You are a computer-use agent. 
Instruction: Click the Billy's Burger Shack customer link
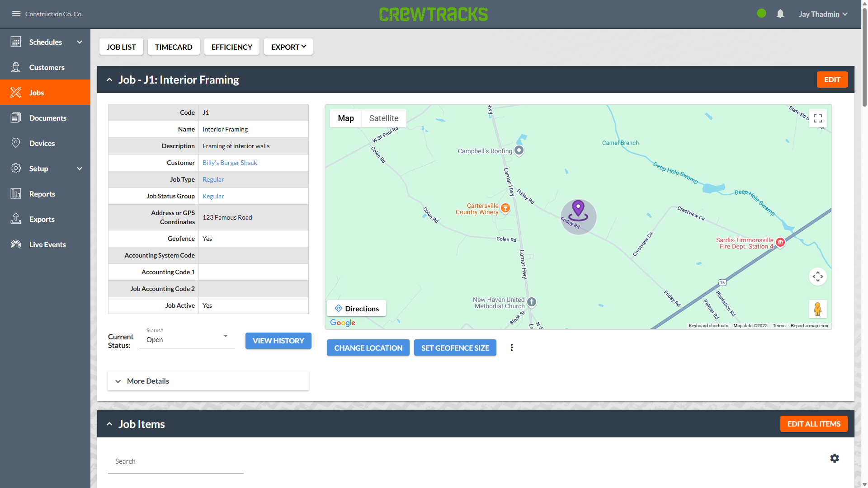(230, 163)
